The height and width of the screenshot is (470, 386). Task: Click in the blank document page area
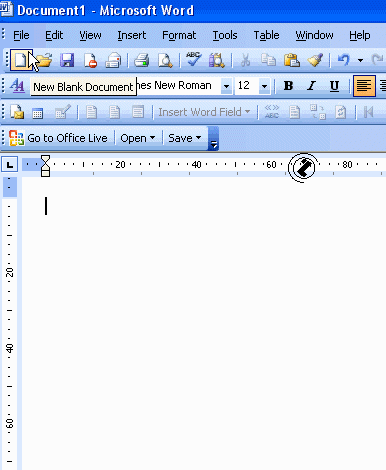pos(203,323)
